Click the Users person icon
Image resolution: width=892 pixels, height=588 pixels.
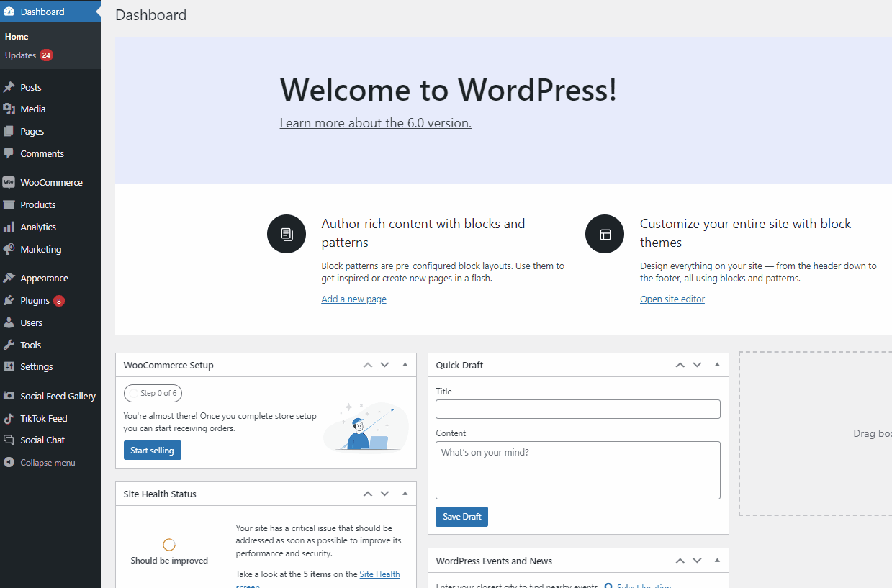click(x=9, y=322)
